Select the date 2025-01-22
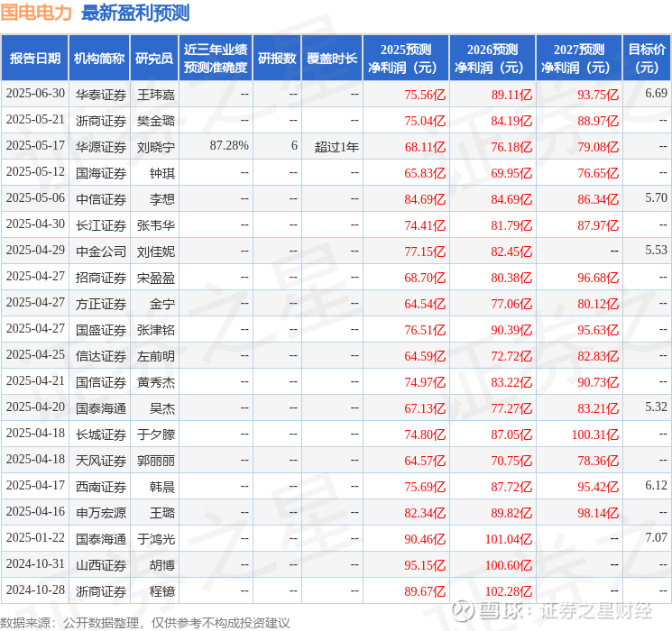The image size is (672, 631). pos(35,537)
